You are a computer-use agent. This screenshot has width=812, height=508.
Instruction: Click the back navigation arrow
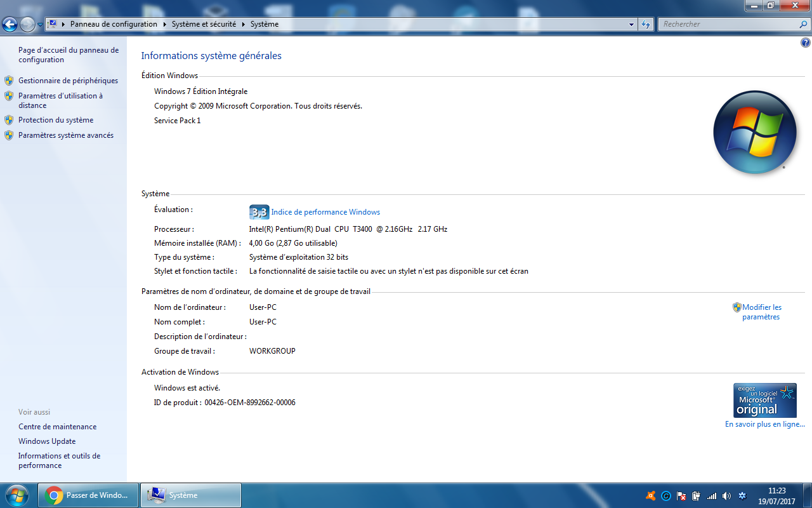pyautogui.click(x=10, y=23)
